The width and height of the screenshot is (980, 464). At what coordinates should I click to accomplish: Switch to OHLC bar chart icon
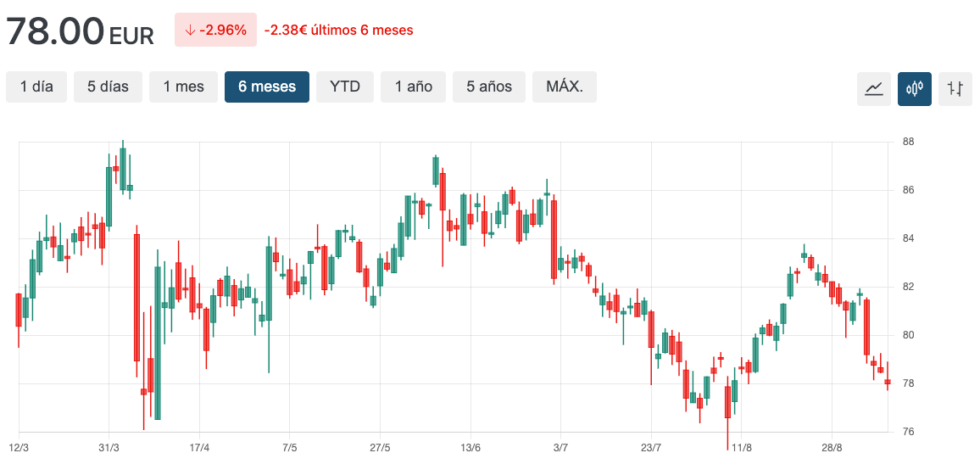point(955,89)
